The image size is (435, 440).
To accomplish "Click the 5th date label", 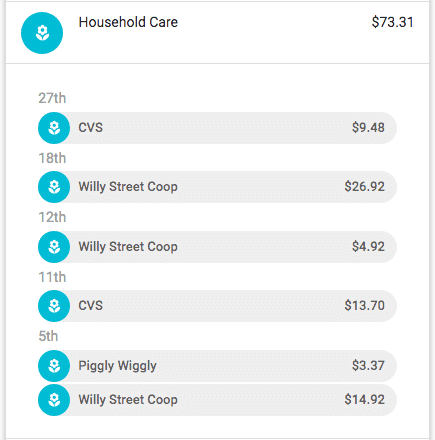I will [x=48, y=336].
